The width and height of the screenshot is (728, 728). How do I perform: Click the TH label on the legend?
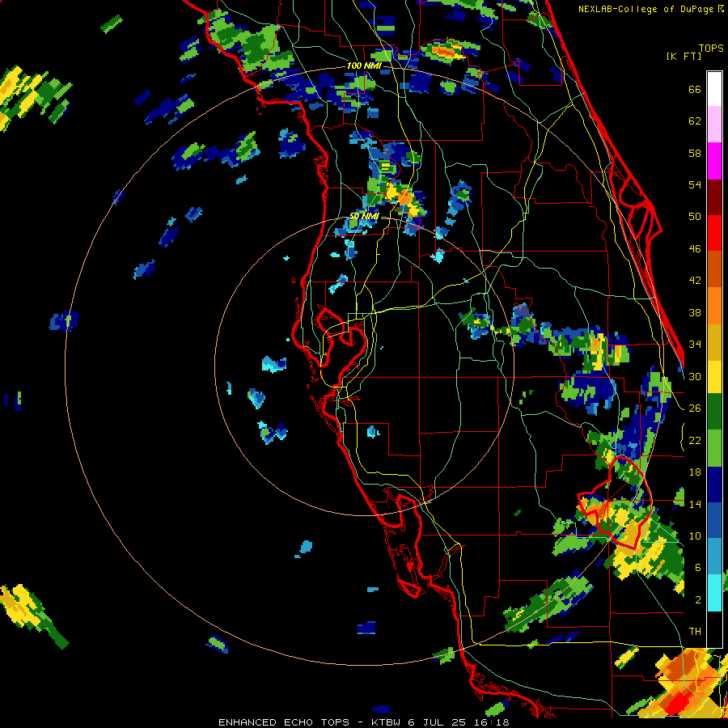tap(695, 632)
